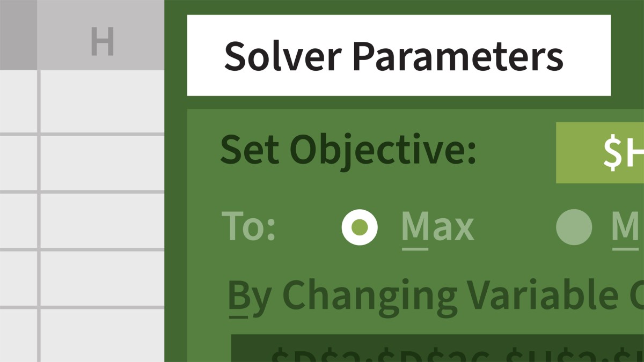Select the Max radio button
The height and width of the screenshot is (362, 644).
coord(360,227)
